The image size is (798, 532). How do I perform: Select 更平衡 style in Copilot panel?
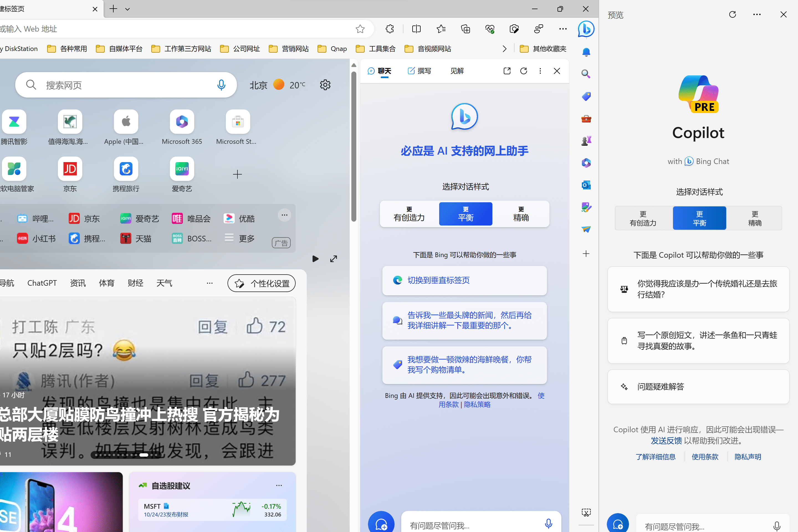coord(700,218)
